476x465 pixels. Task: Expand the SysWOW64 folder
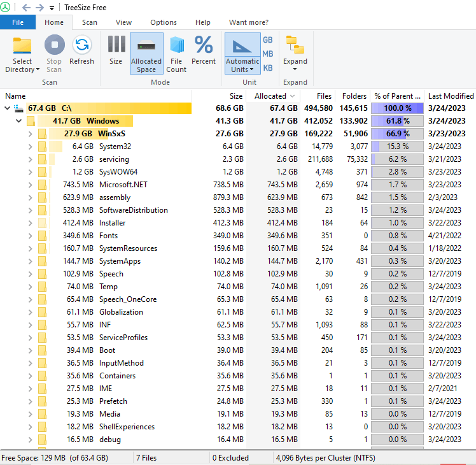(x=30, y=172)
